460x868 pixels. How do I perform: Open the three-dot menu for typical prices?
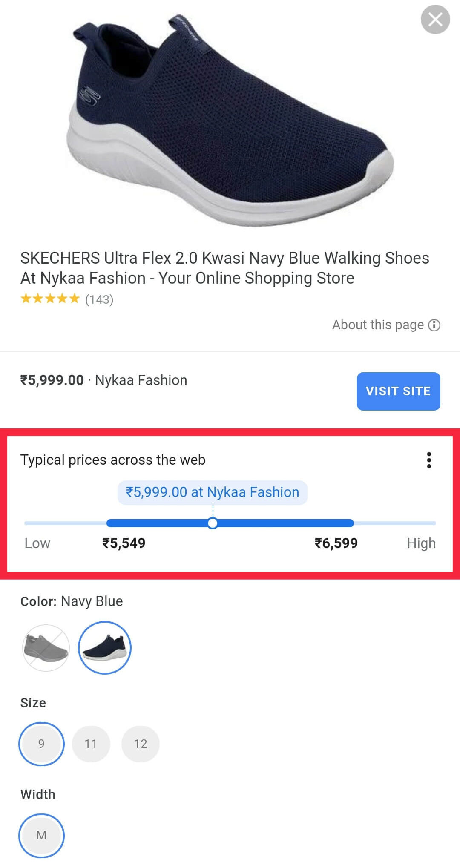[x=429, y=460]
